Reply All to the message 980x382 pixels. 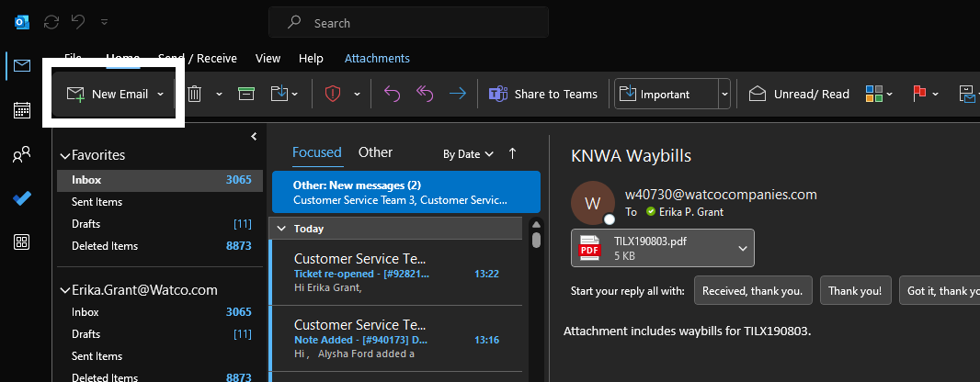[x=425, y=95]
